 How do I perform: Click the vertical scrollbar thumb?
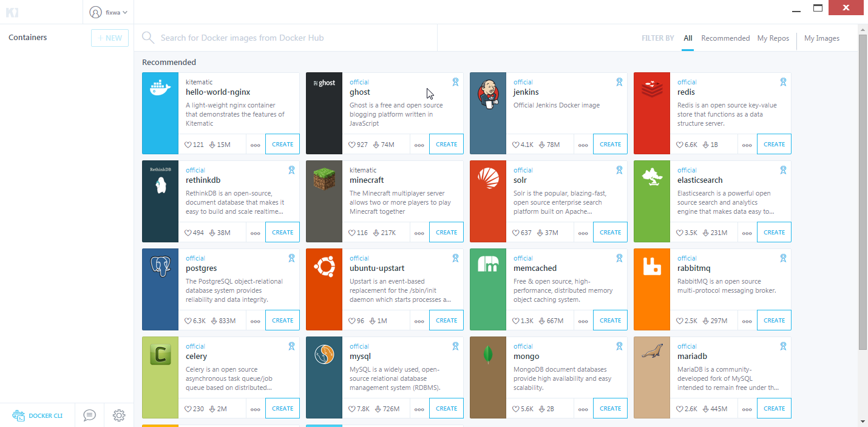pos(863,192)
